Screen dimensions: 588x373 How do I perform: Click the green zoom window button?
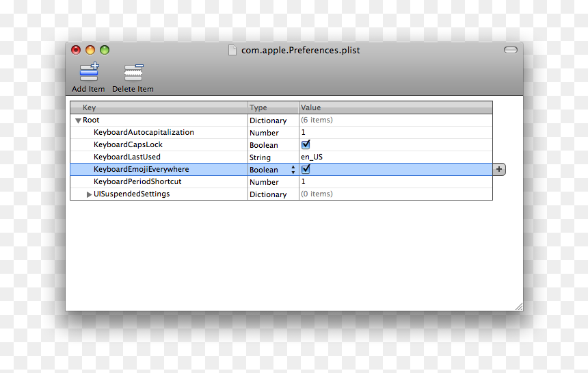coord(105,50)
